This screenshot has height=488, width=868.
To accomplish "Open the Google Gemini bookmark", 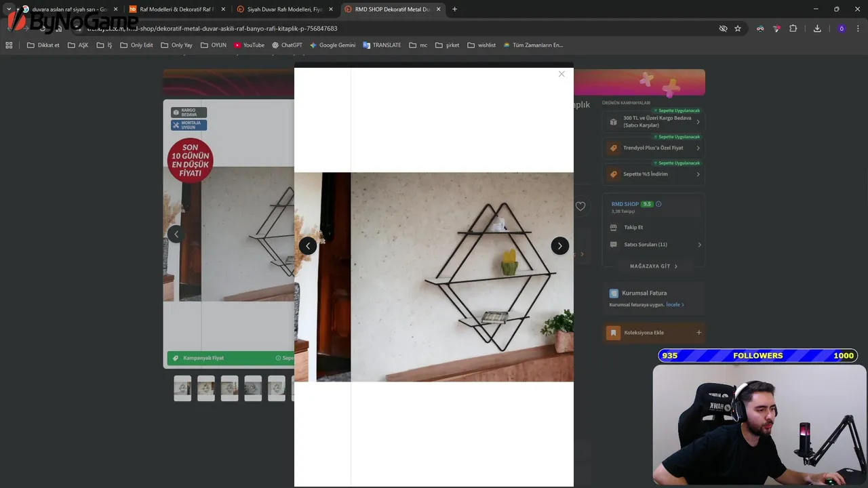I will point(332,45).
